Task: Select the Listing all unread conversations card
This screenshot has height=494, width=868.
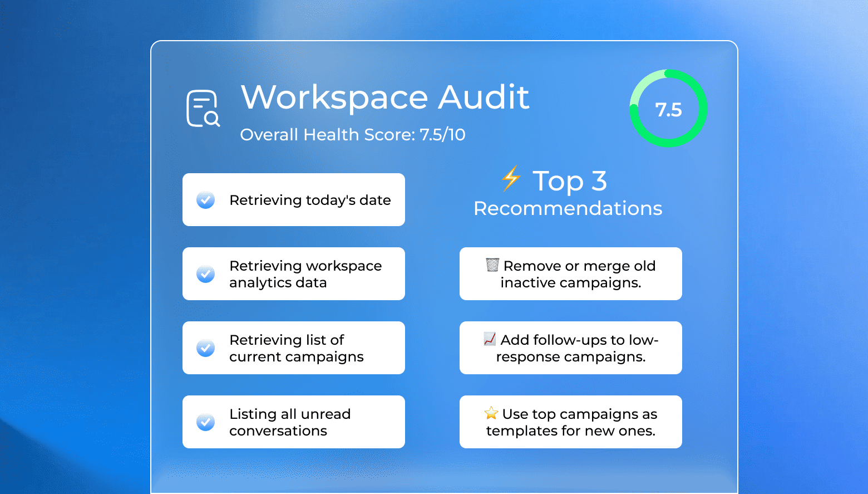Action: 294,422
